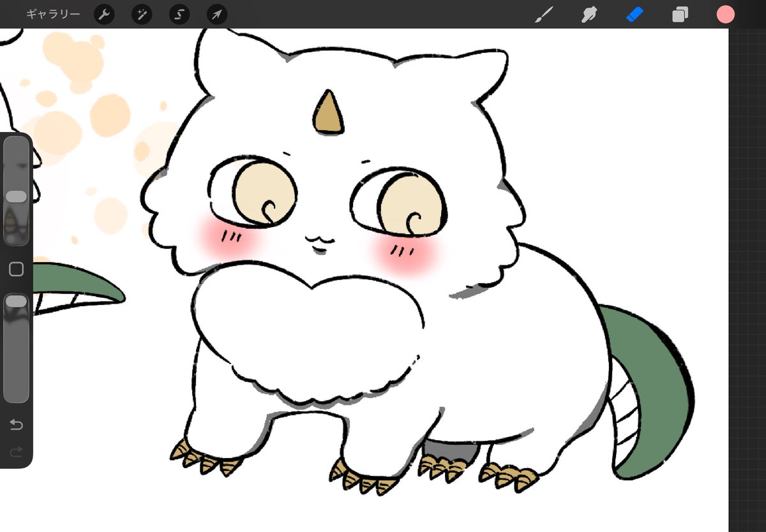Select the Brush tool
The image size is (766, 532).
[544, 14]
